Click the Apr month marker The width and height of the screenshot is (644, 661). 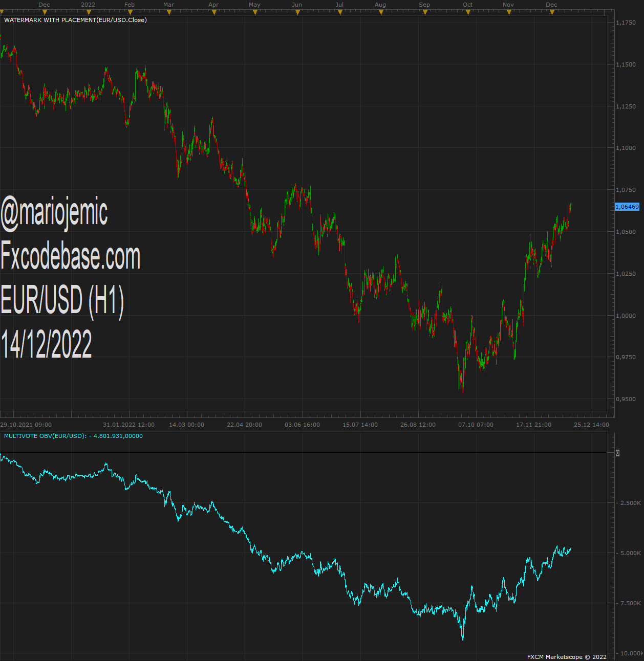[213, 5]
